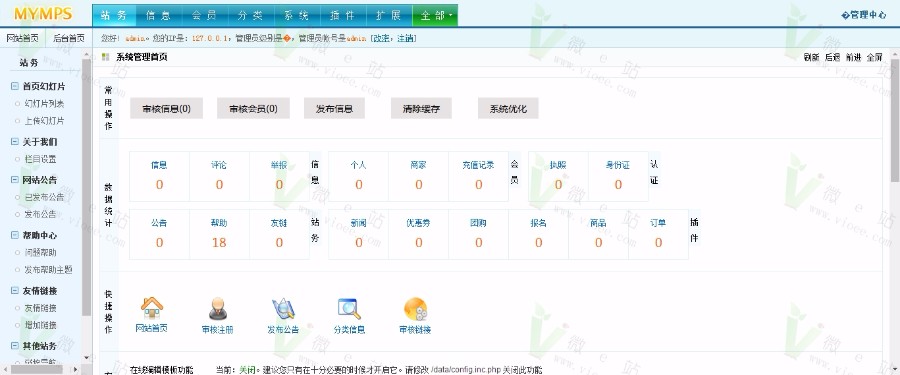Open the 审核链接 globe icon shortcut
The height and width of the screenshot is (375, 900).
(x=415, y=308)
